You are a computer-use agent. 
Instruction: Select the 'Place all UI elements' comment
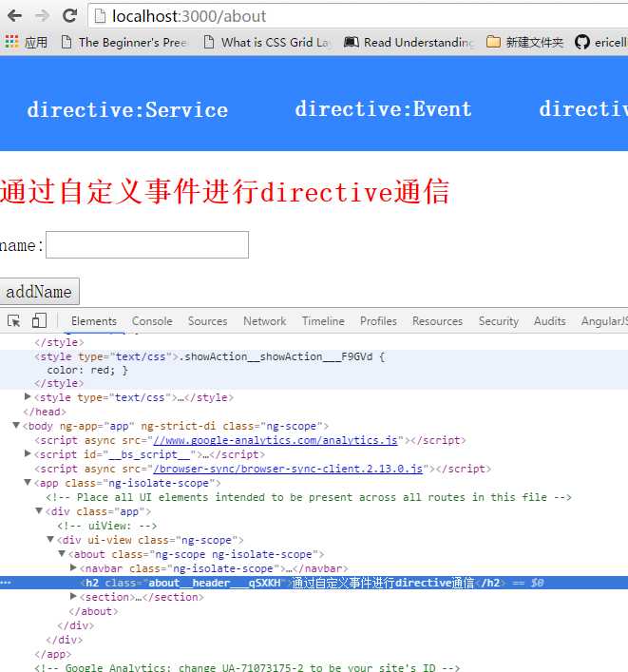309,497
